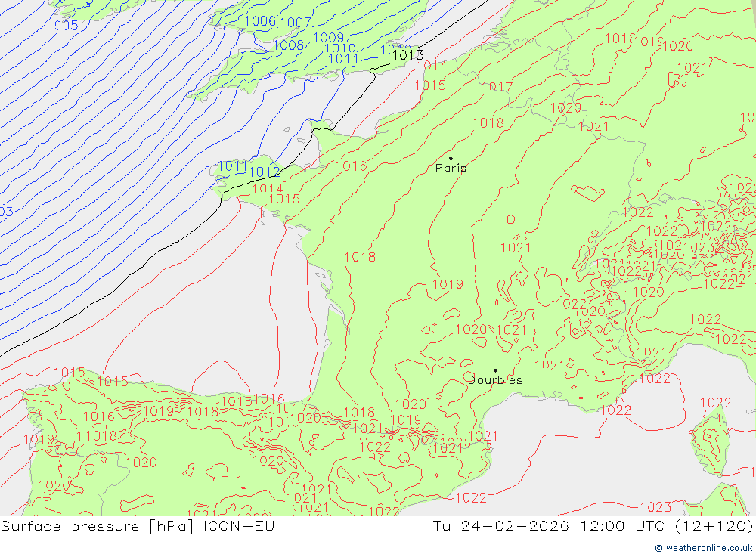Open the weatheronline.co.uk copyright link
The width and height of the screenshot is (756, 554).
(x=703, y=548)
